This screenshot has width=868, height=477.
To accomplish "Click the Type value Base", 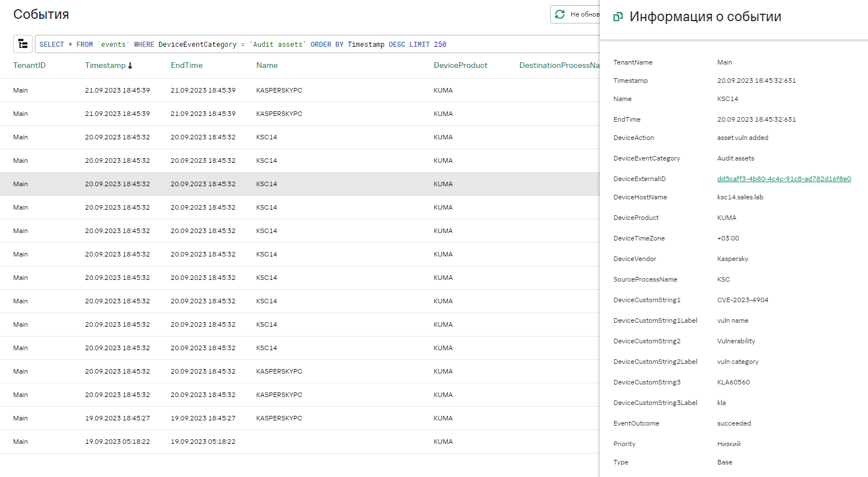I will [x=725, y=462].
